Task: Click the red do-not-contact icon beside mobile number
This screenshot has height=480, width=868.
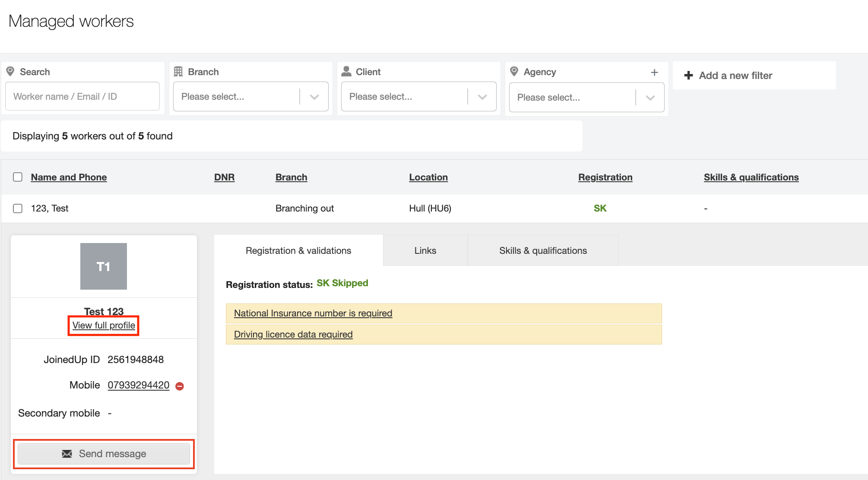Action: point(180,386)
